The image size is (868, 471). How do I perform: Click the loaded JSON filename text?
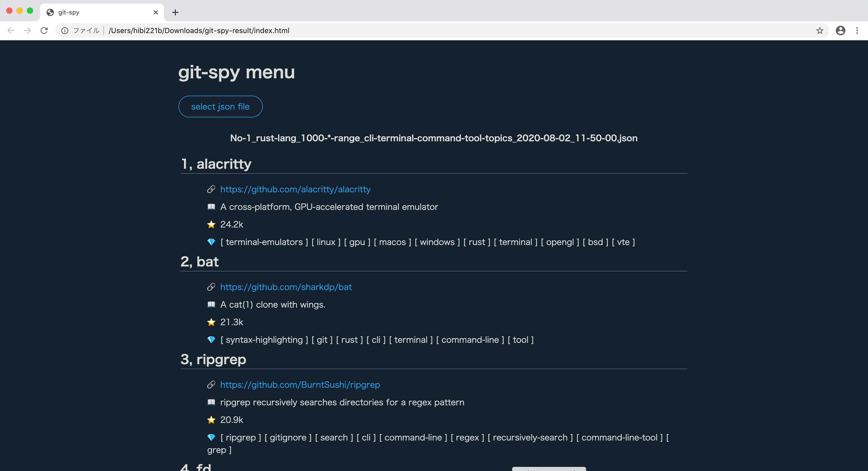click(434, 138)
